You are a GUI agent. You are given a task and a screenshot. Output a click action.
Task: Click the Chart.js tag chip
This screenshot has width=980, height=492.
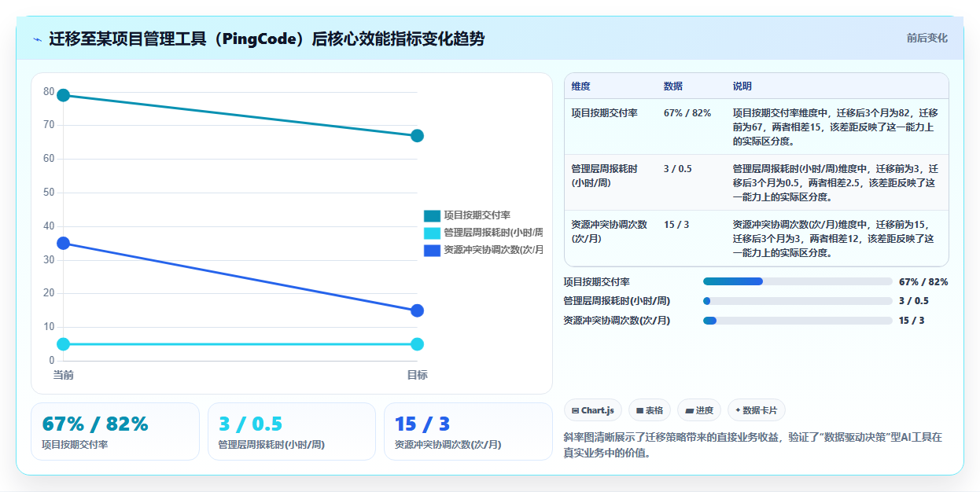click(593, 410)
